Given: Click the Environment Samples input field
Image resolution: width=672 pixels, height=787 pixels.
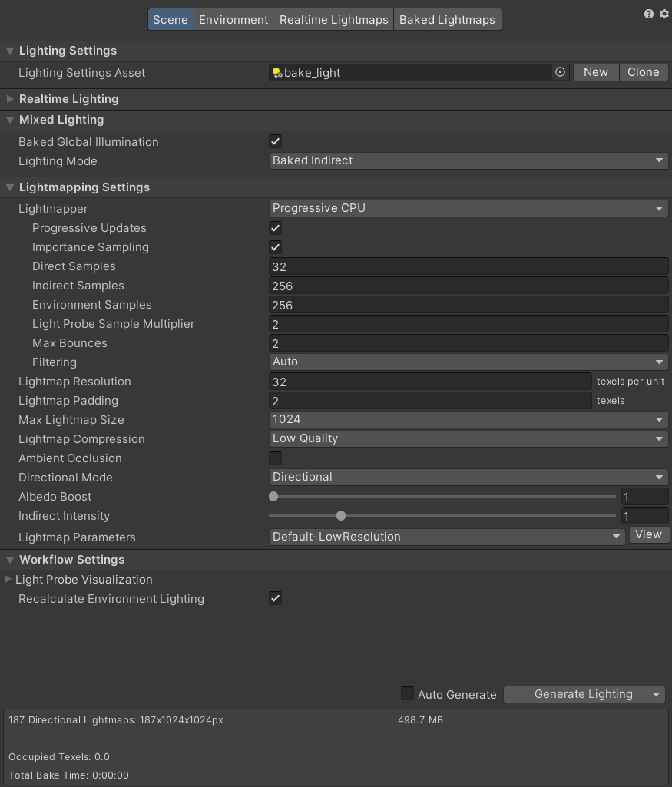Looking at the screenshot, I should pos(468,305).
